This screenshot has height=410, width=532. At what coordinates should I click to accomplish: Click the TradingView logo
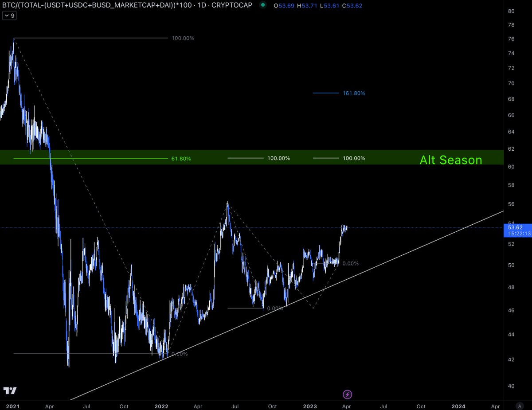tap(10, 390)
